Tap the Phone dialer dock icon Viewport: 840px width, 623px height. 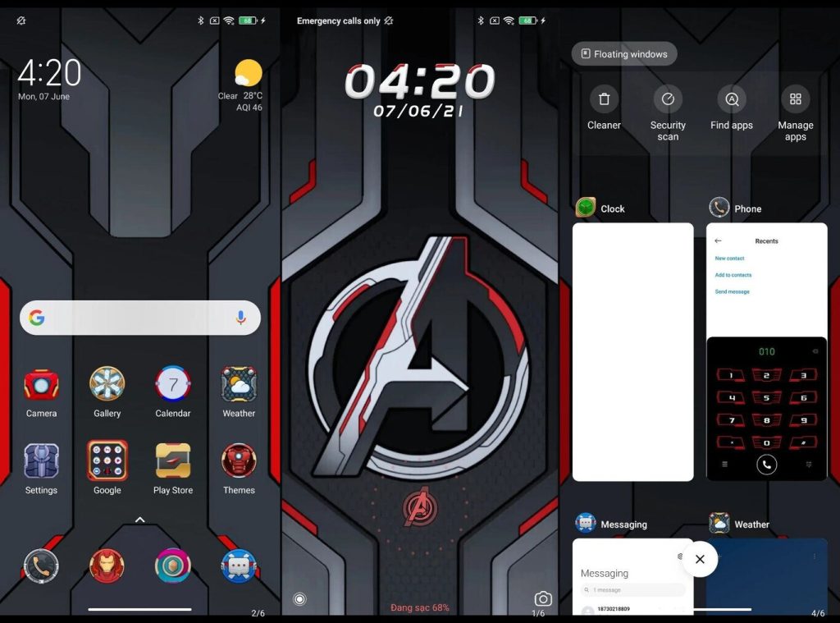point(41,566)
